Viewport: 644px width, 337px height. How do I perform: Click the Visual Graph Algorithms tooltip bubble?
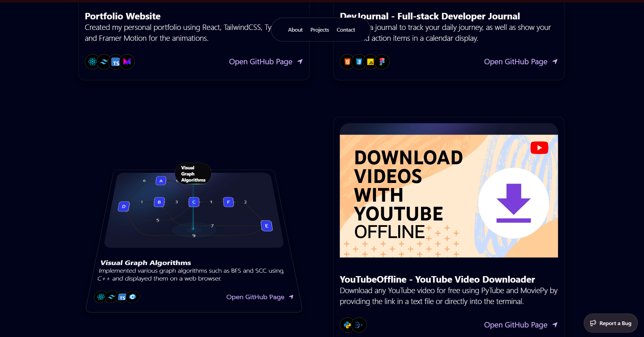[193, 174]
